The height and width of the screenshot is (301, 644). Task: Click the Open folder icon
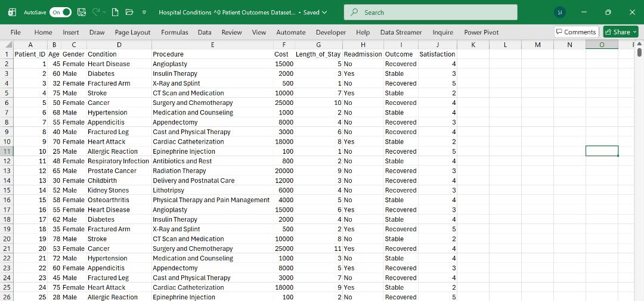click(129, 13)
